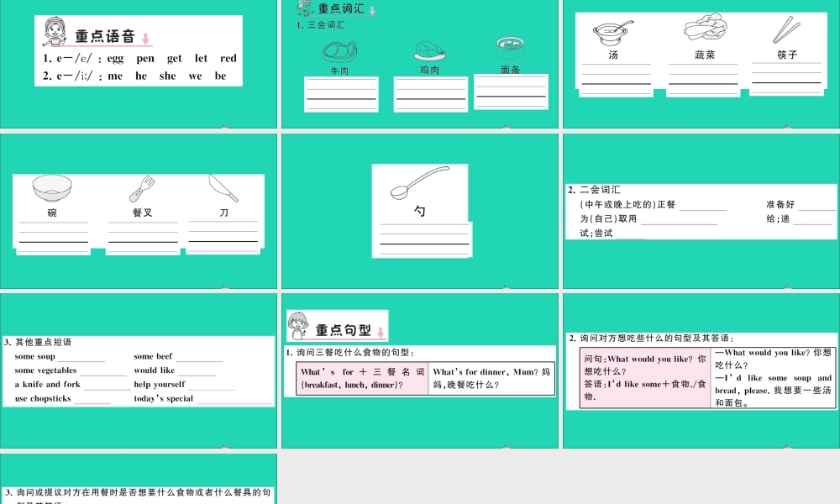The width and height of the screenshot is (840, 504).
Task: Click the writing lines under 餐叉
Action: click(143, 237)
